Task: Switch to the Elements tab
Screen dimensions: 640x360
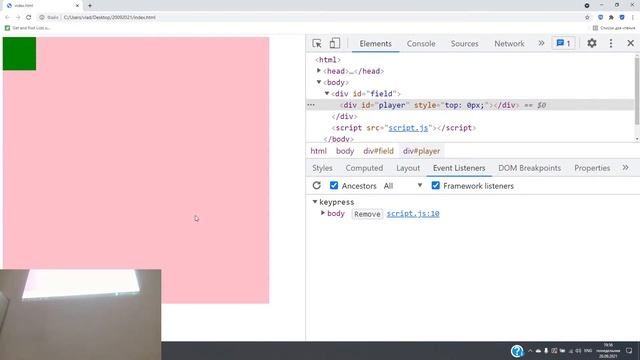Action: point(376,43)
